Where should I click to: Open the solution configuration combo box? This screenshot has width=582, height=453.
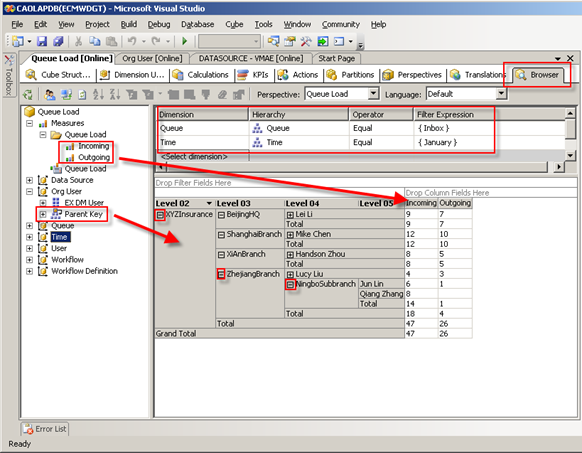click(230, 41)
